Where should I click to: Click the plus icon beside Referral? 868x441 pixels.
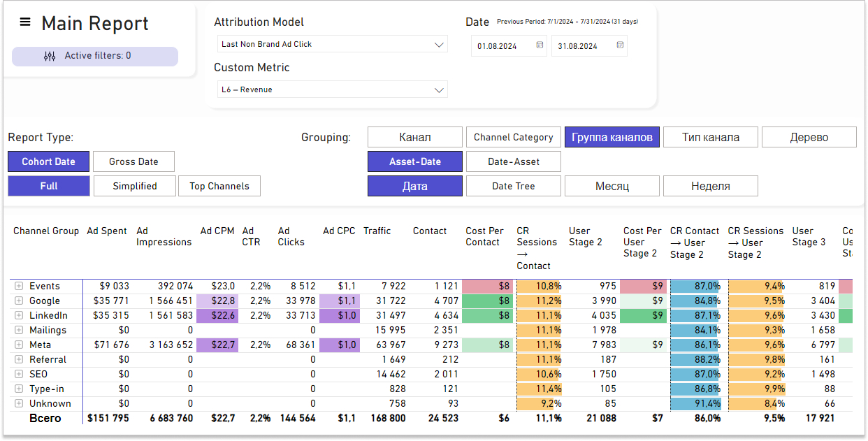click(x=19, y=360)
